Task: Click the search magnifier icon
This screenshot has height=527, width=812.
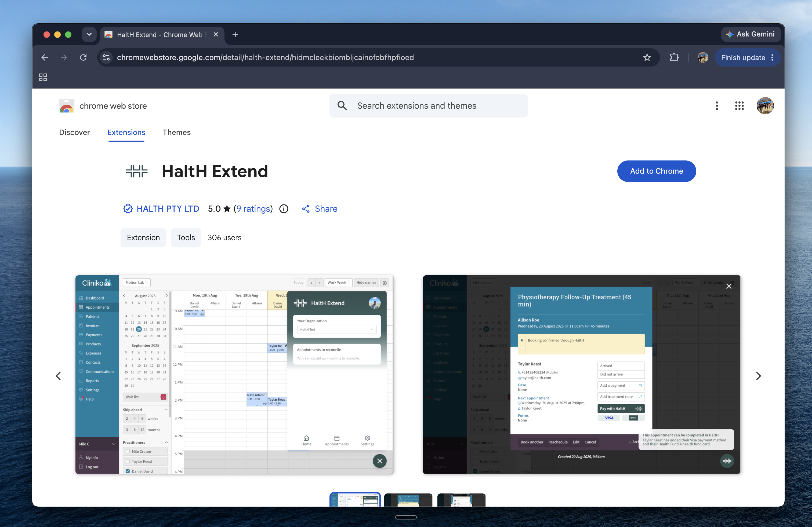Action: tap(342, 106)
